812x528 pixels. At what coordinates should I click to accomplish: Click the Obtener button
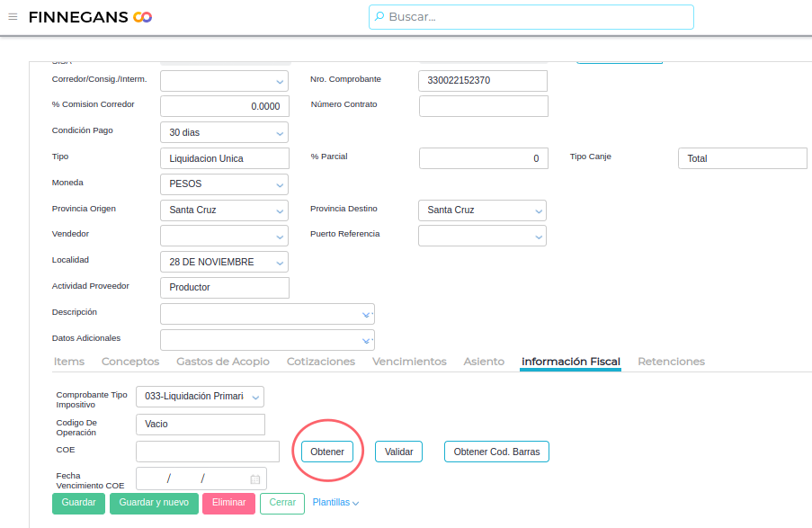click(327, 452)
